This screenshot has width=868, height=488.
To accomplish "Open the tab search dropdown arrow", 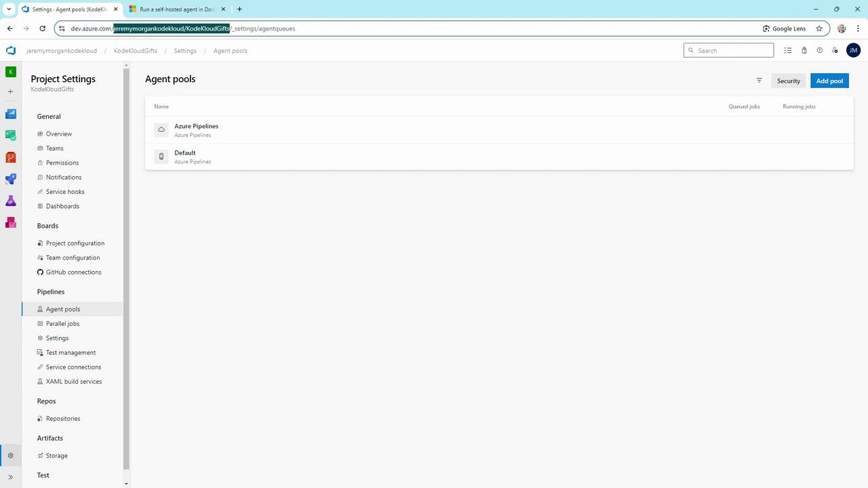I will (8, 9).
